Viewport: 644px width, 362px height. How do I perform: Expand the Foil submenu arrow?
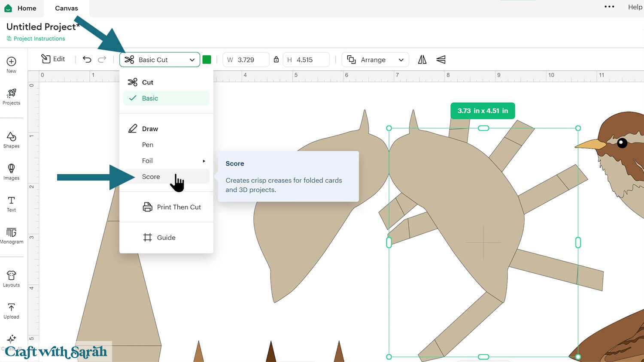coord(204,161)
